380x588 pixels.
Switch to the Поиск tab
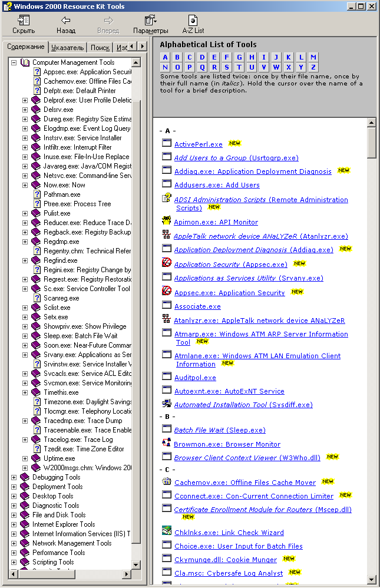pyautogui.click(x=100, y=48)
